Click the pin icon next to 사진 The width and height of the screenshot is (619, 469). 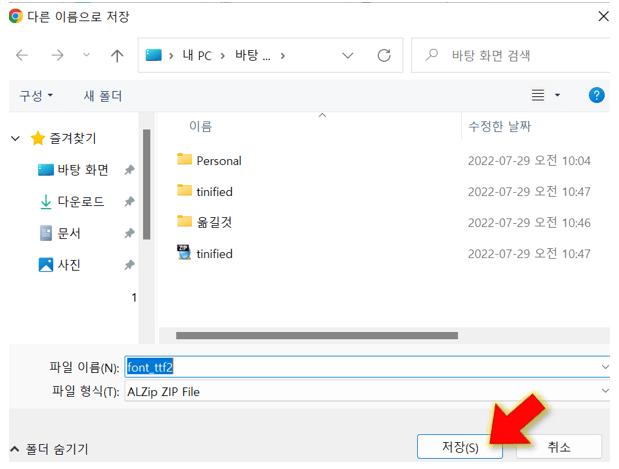pyautogui.click(x=129, y=265)
